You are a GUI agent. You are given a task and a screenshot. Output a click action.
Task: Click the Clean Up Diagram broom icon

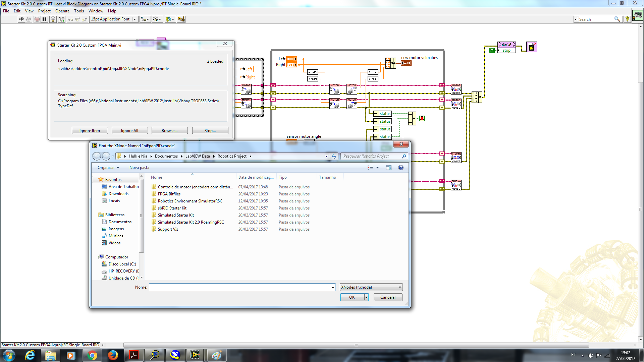(181, 19)
